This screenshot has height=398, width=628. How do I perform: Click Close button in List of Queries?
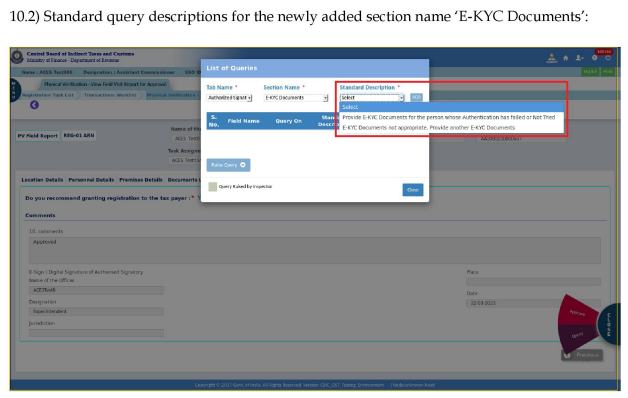coord(413,190)
